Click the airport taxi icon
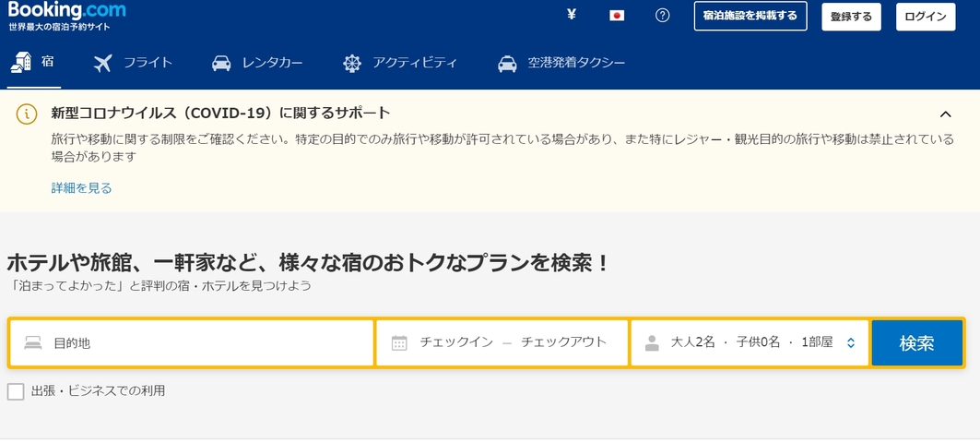This screenshot has height=443, width=980. [507, 63]
